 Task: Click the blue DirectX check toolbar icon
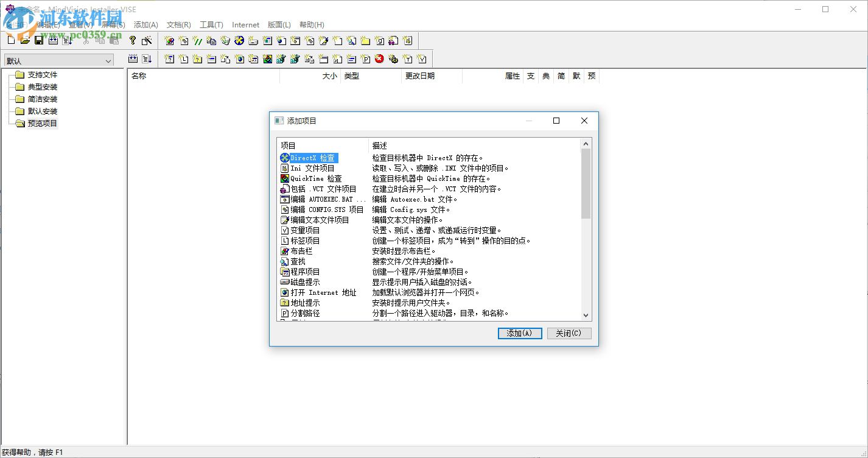click(x=239, y=41)
